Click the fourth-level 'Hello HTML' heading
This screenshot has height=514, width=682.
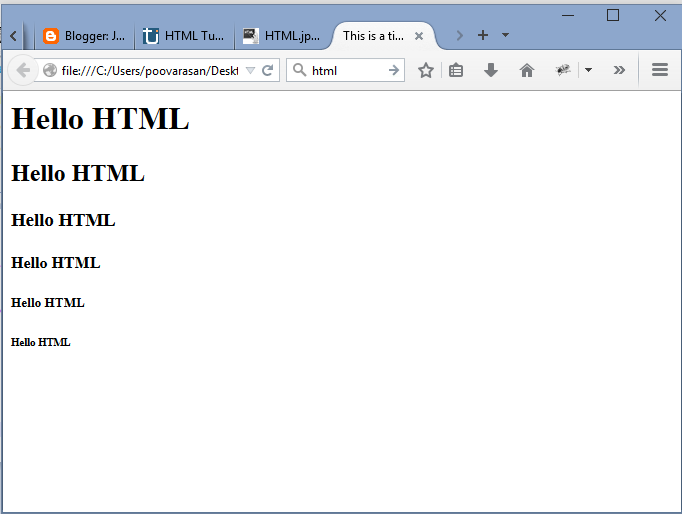56,263
